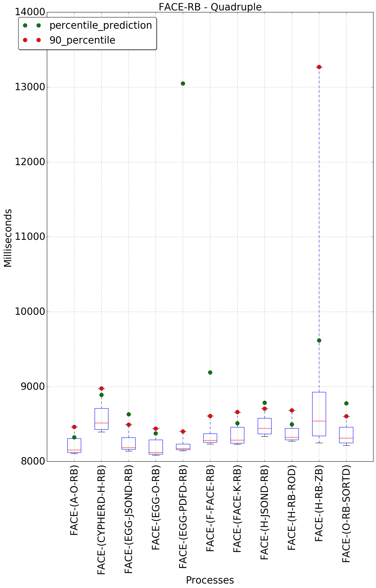Click x-axis label FACE-(EGG-JSOND-RB)
The image size is (376, 588).
click(x=129, y=519)
